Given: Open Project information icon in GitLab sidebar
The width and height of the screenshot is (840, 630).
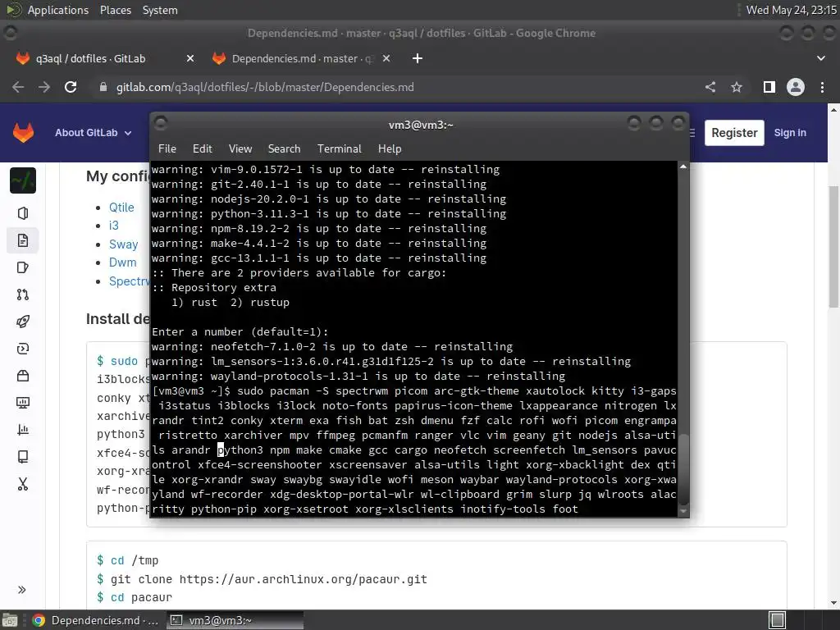Looking at the screenshot, I should point(22,213).
